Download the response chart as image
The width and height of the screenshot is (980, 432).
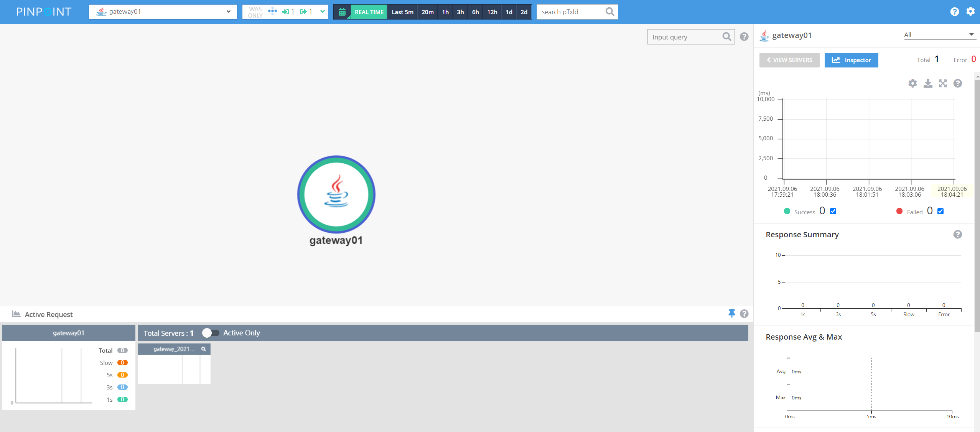[928, 83]
